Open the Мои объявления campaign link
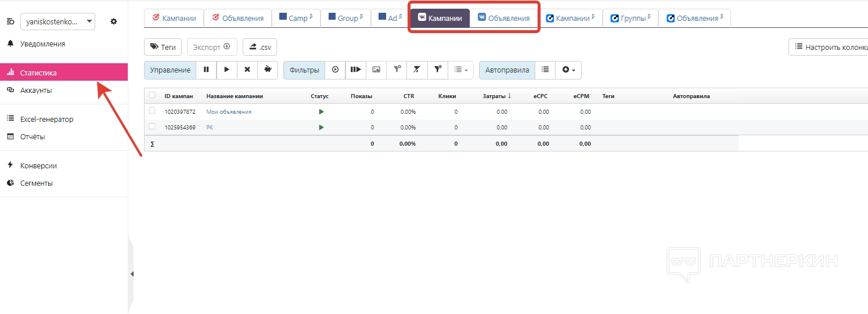This screenshot has width=868, height=314. pos(229,111)
